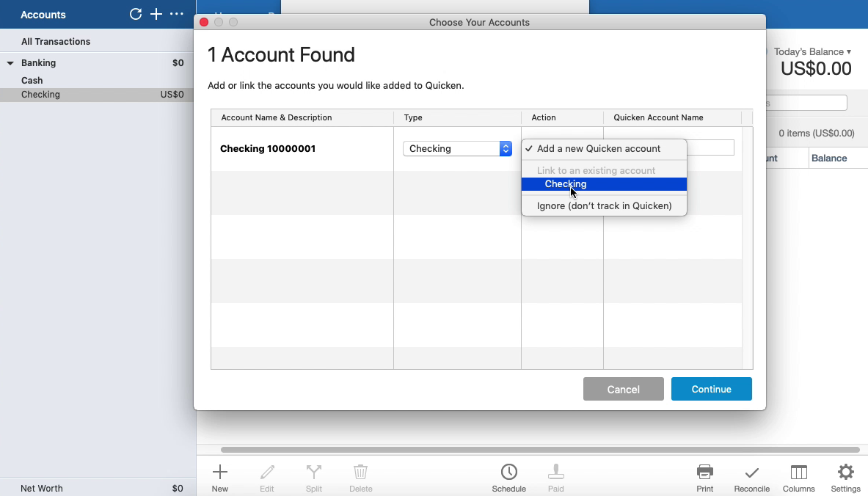Select Checking account in sidebar
The image size is (868, 496).
[x=98, y=95]
